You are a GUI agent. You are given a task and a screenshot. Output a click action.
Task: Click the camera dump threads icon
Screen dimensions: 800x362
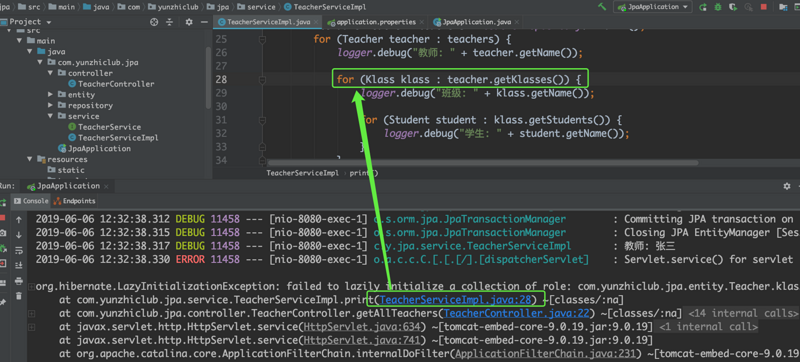(x=3, y=233)
